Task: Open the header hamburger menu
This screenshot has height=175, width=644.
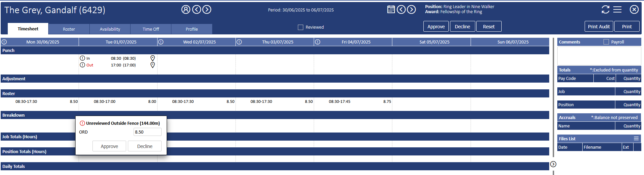Action: pos(617,9)
